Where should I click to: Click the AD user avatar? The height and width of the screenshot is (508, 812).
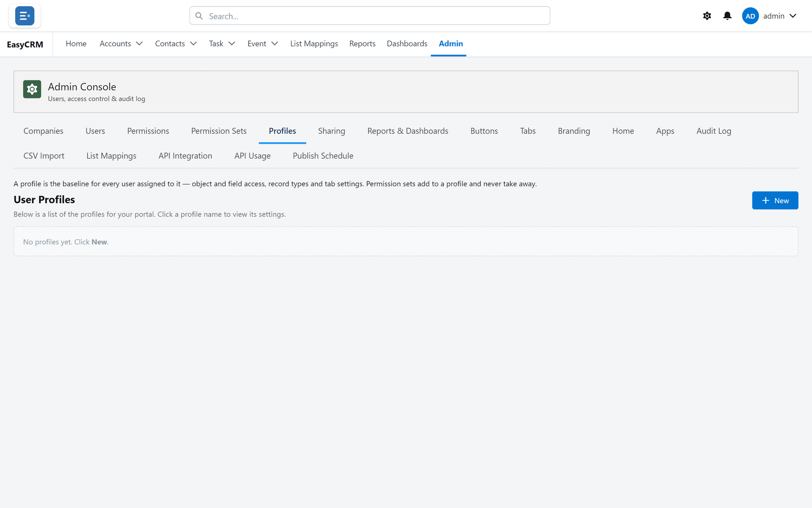pyautogui.click(x=750, y=16)
